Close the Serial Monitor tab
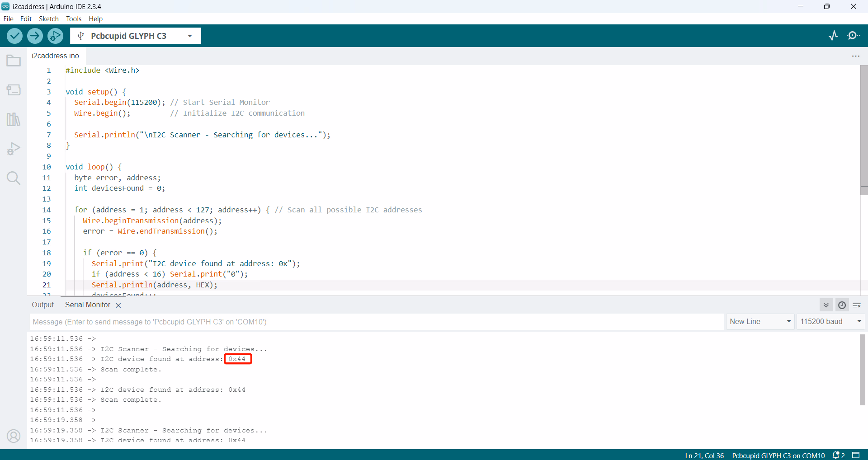 118,305
